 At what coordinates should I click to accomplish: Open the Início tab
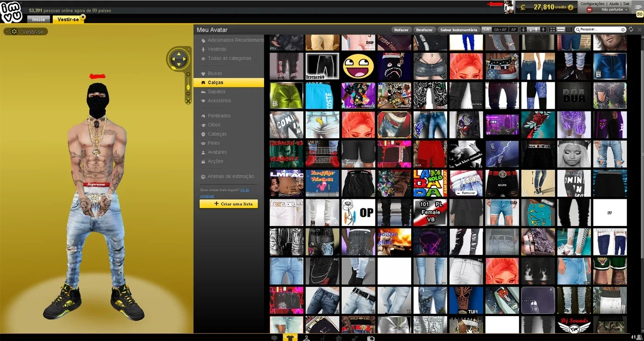(x=39, y=19)
